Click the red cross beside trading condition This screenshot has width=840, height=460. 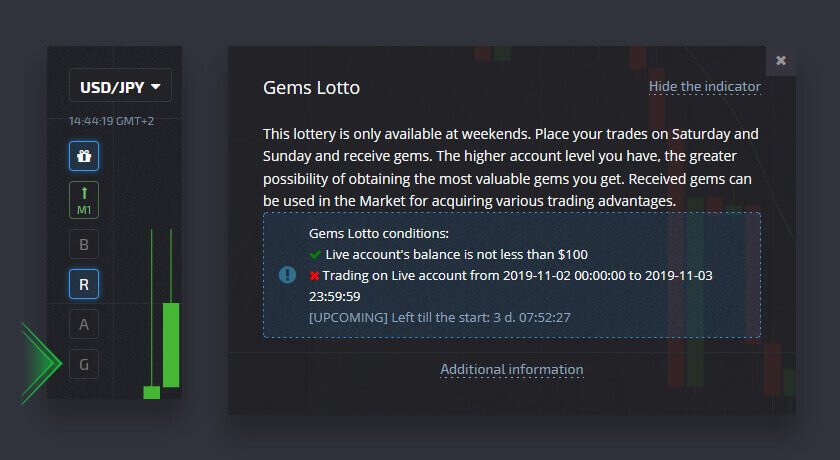click(x=316, y=274)
